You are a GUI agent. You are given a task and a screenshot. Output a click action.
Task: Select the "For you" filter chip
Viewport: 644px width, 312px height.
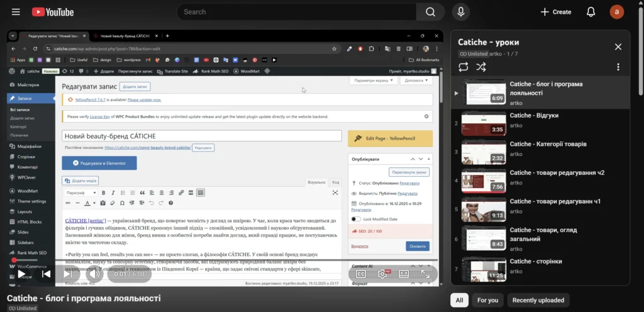pos(487,300)
